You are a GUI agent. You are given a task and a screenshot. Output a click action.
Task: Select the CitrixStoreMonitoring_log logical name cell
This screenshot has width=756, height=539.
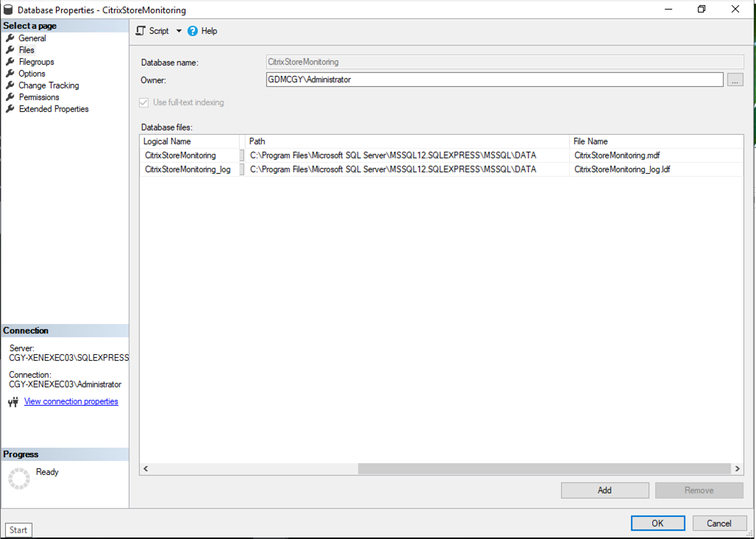tap(190, 169)
